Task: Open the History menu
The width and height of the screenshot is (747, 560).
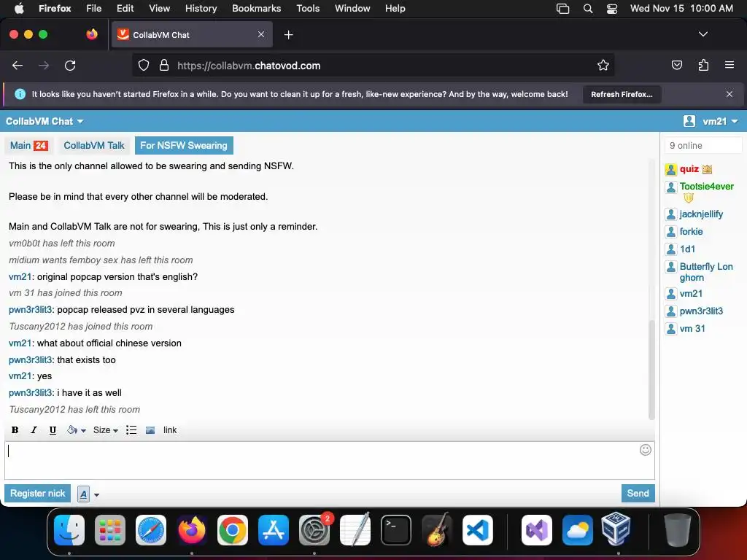Action: pyautogui.click(x=201, y=8)
